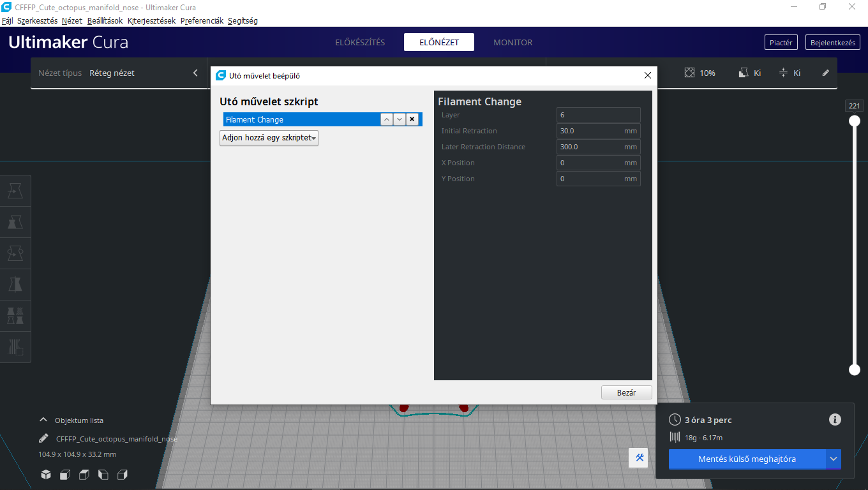Select the top handle of layer slider
Viewport: 868px width, 490px height.
coord(854,121)
